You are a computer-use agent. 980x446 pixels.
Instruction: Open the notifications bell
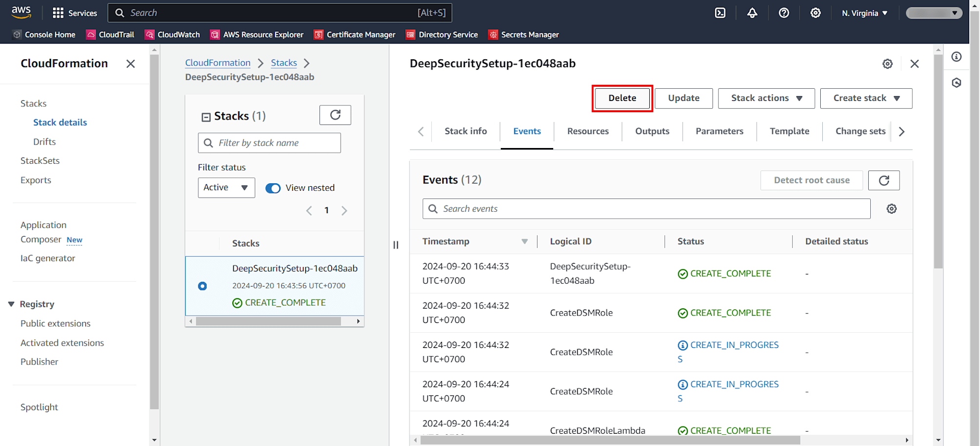point(752,13)
